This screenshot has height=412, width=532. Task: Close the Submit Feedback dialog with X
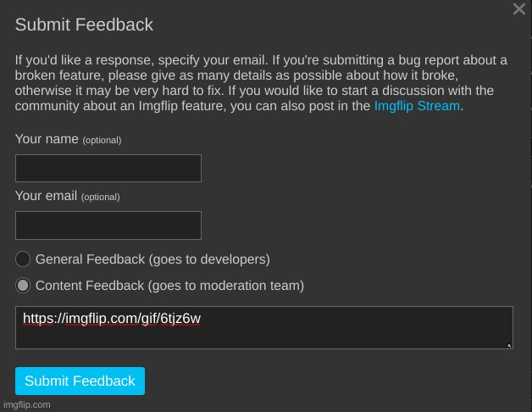click(519, 8)
